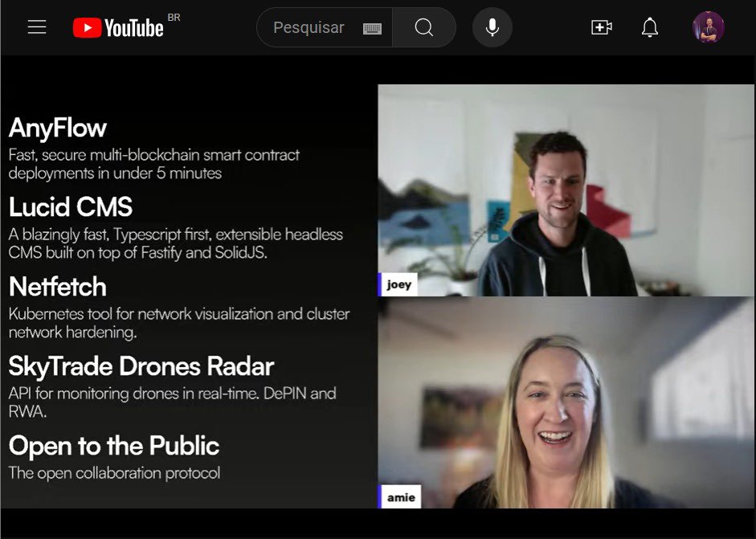Click 'Kubernetes tool for network visualization' description

[x=179, y=323]
